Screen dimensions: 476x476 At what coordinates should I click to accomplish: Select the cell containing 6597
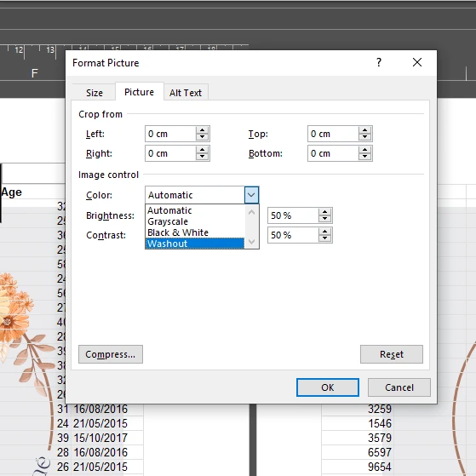[x=358, y=453]
